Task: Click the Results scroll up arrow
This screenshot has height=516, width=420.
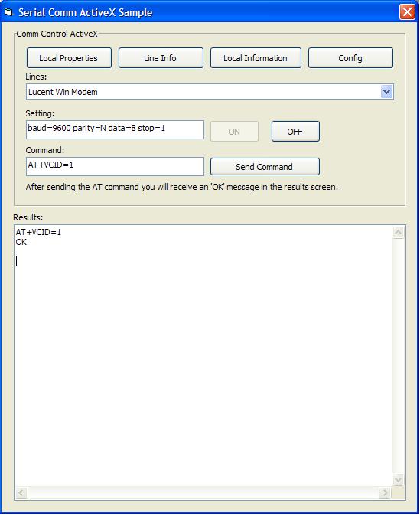Action: coord(399,233)
